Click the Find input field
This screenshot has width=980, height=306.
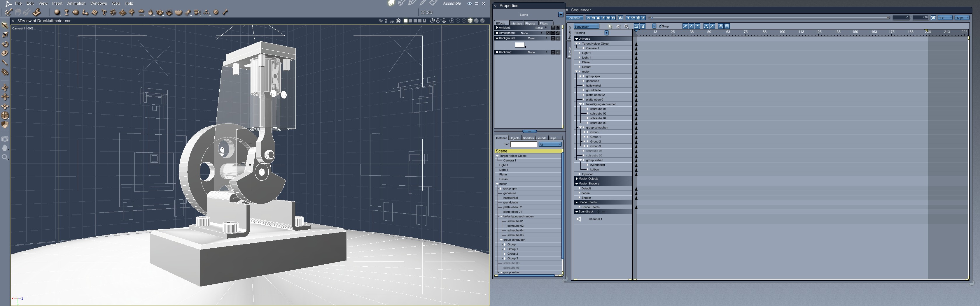point(524,145)
